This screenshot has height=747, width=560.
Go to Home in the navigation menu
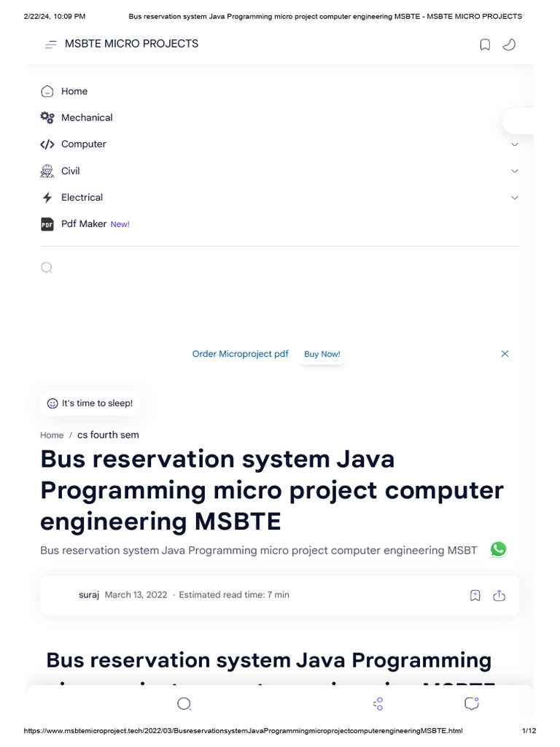[74, 91]
